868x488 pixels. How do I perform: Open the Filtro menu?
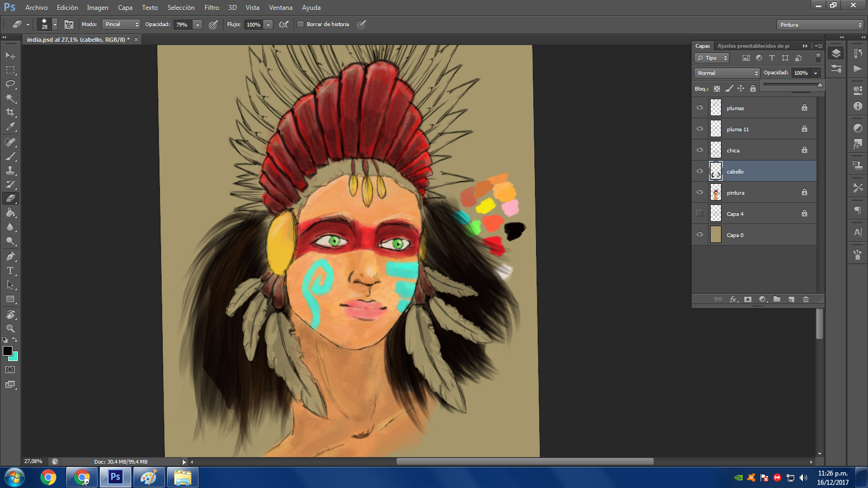(x=212, y=8)
